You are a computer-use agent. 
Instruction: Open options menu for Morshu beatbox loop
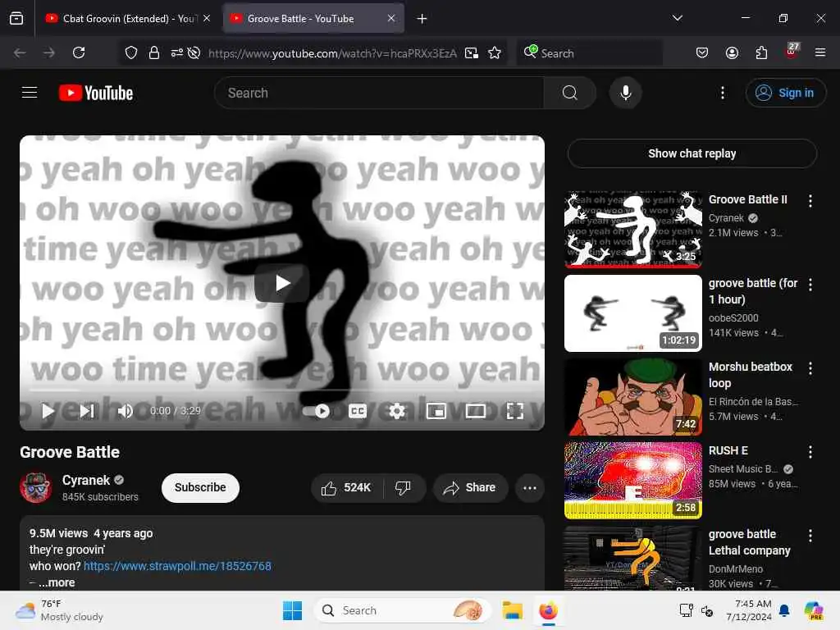(x=810, y=368)
